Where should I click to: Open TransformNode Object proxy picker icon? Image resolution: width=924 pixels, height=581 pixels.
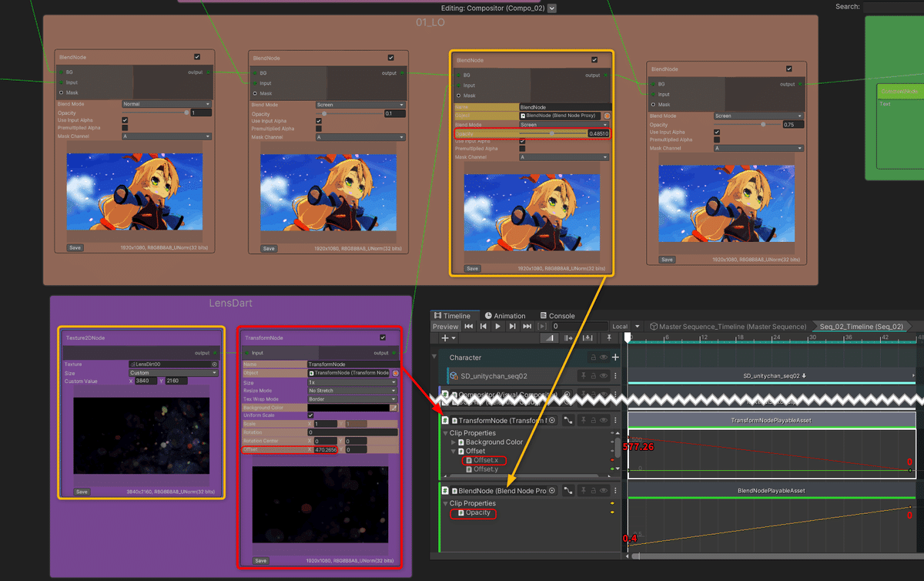[x=395, y=372]
